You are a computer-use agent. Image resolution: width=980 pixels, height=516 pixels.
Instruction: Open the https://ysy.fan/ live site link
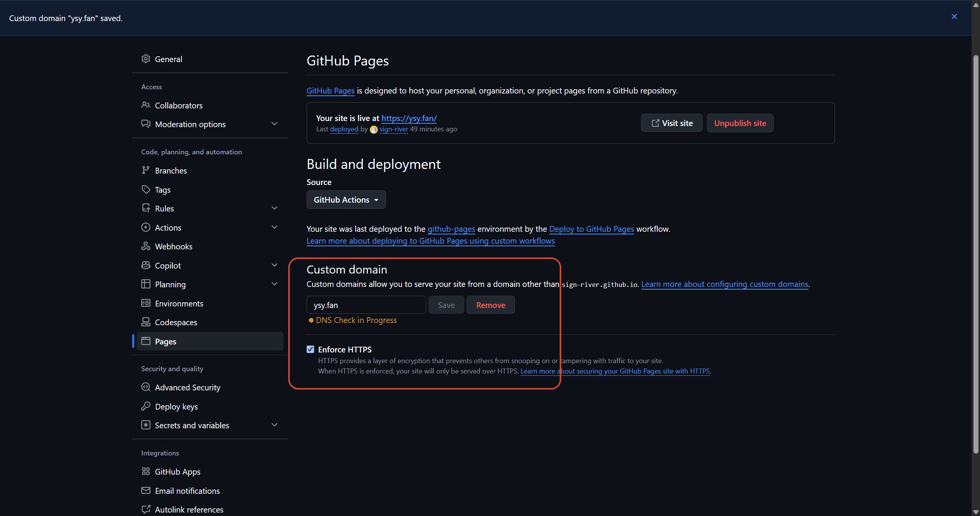tap(409, 118)
